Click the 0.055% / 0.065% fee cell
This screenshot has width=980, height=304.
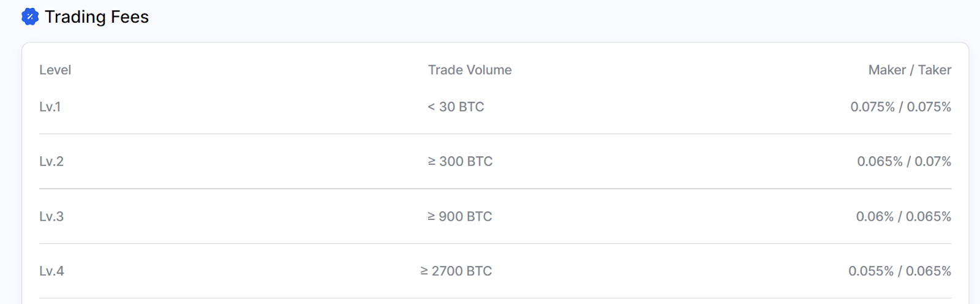[x=900, y=271]
